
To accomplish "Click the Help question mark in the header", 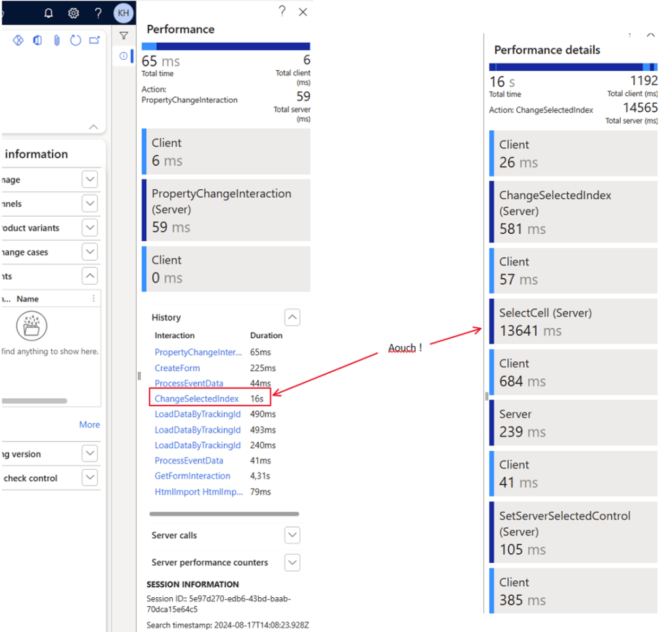I will point(98,13).
